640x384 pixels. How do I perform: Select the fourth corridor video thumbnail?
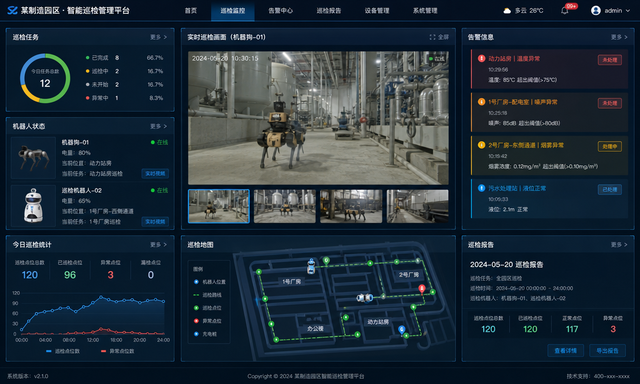(x=418, y=206)
